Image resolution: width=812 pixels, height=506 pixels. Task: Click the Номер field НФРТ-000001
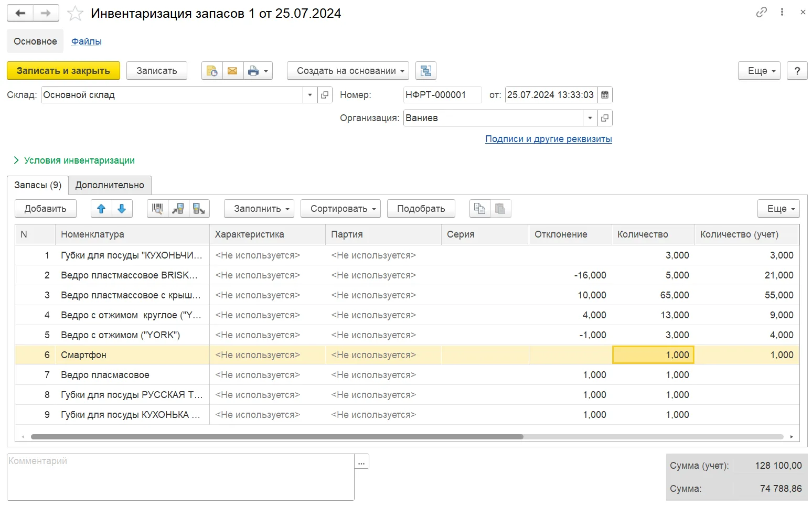coord(442,95)
